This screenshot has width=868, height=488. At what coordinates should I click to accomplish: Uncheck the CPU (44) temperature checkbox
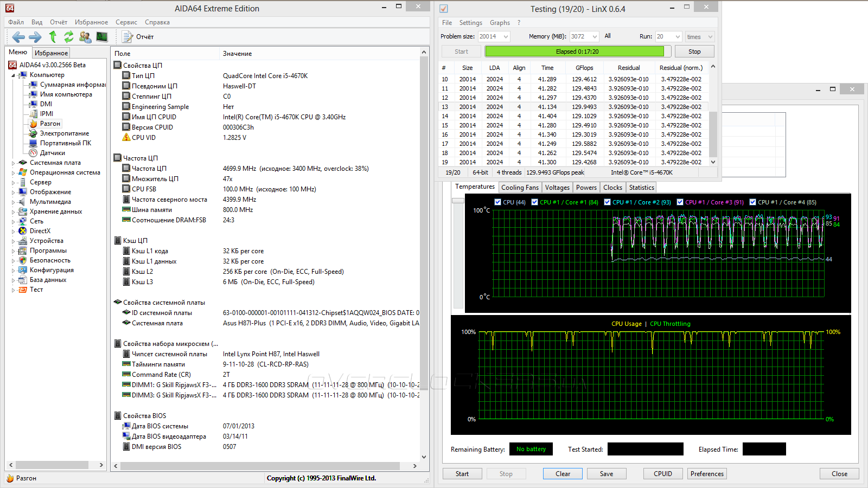(x=498, y=202)
